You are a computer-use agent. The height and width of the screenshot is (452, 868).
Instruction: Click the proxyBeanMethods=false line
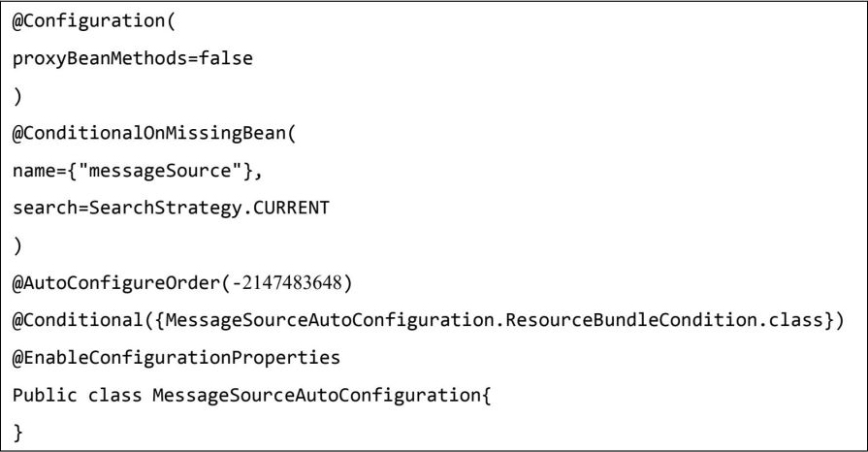(132, 58)
